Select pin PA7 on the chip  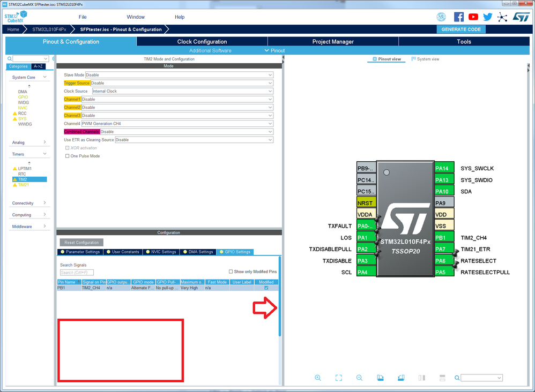point(444,249)
